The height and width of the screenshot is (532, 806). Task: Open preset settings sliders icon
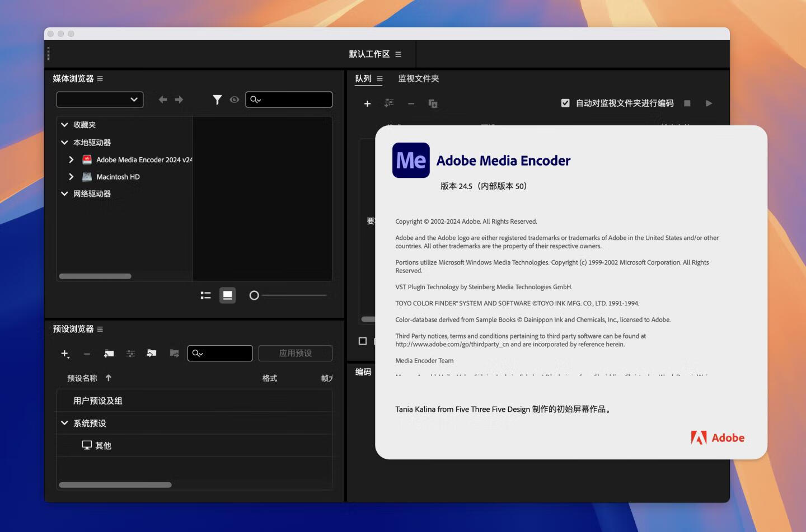[x=130, y=354]
